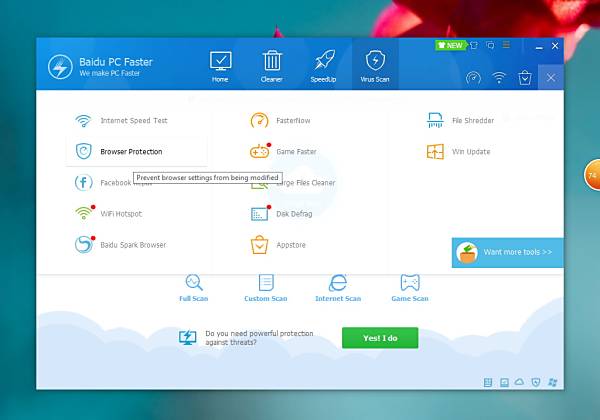Open the feedback chat icon in title bar
The image size is (600, 420).
(x=490, y=45)
